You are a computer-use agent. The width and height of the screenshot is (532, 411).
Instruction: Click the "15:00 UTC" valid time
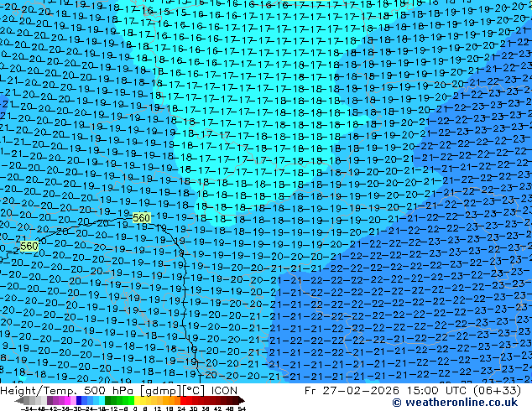pyautogui.click(x=438, y=391)
